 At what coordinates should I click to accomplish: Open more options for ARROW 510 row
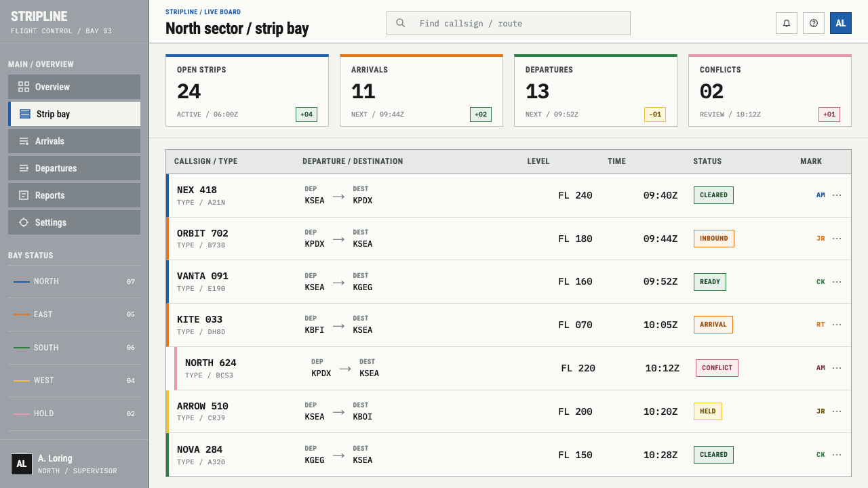837,411
